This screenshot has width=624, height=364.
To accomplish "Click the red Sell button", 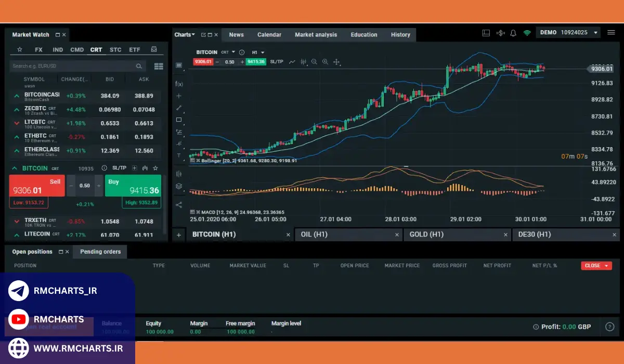I will pos(37,186).
